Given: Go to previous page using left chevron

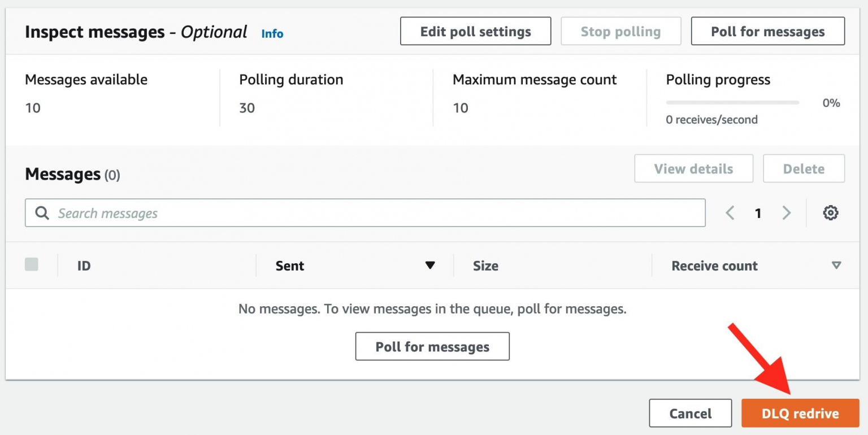Looking at the screenshot, I should click(730, 212).
